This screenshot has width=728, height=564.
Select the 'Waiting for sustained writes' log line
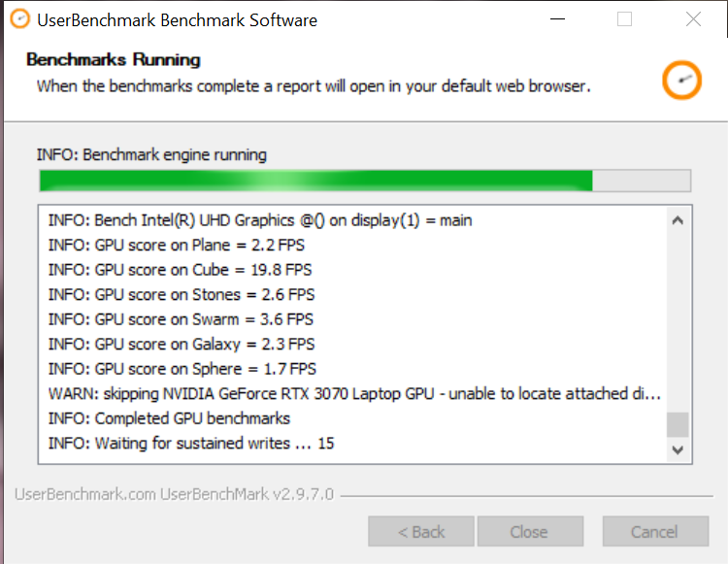[x=191, y=444]
